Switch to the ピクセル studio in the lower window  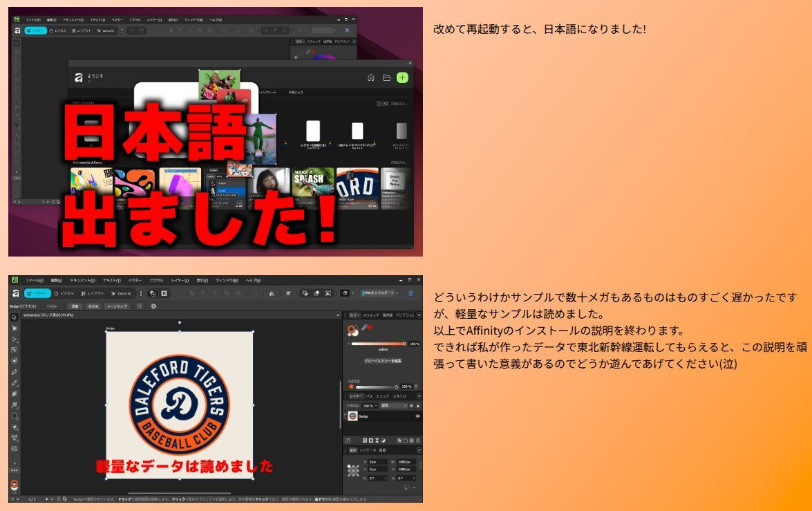[x=64, y=293]
